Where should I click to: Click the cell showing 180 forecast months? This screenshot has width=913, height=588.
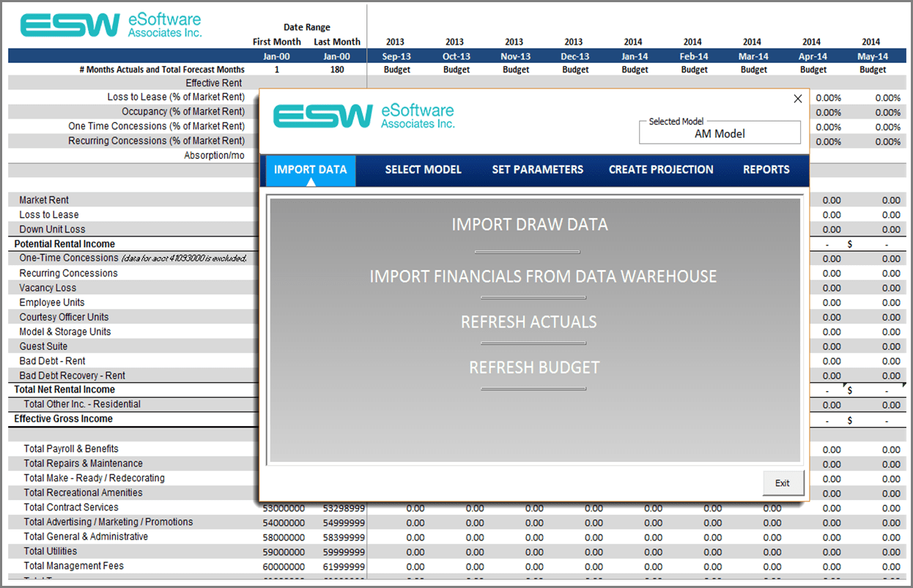coord(336,70)
